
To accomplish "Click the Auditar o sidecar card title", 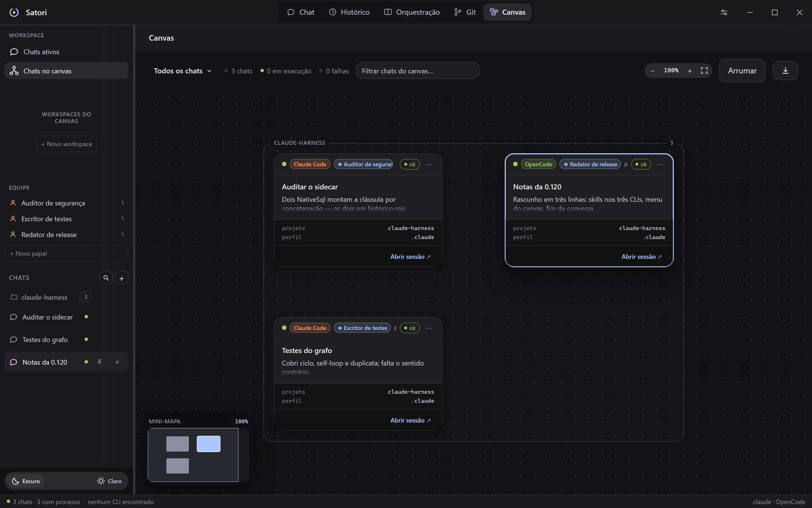I will tap(310, 187).
